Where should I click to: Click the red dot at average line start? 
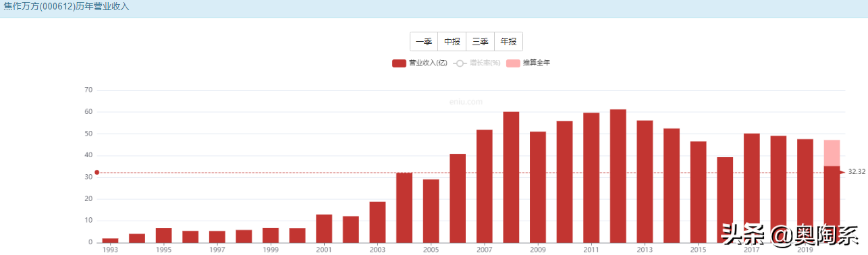pos(97,173)
